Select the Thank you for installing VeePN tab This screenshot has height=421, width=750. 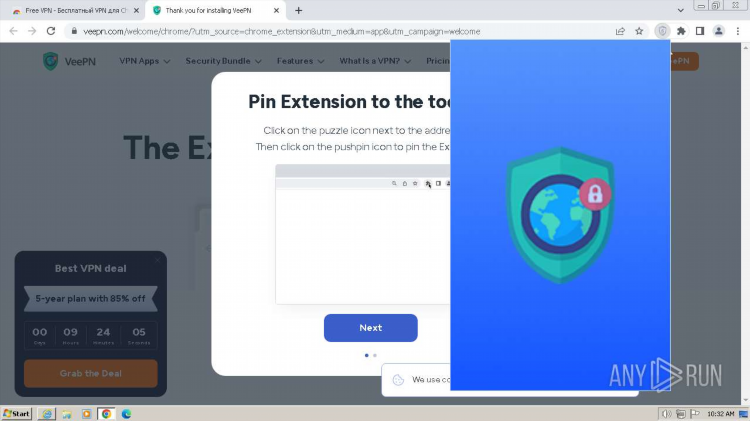coord(215,11)
